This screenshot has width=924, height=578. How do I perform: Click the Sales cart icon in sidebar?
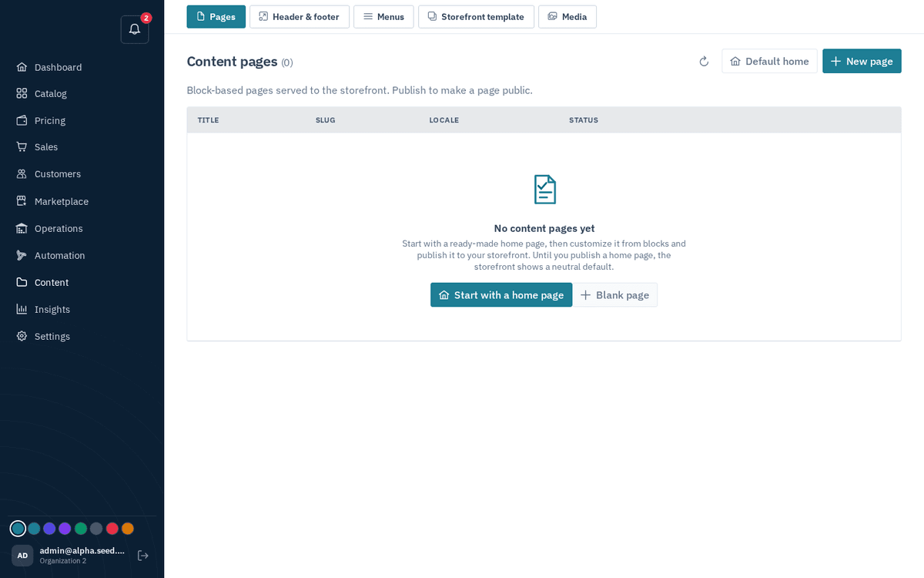click(x=22, y=146)
